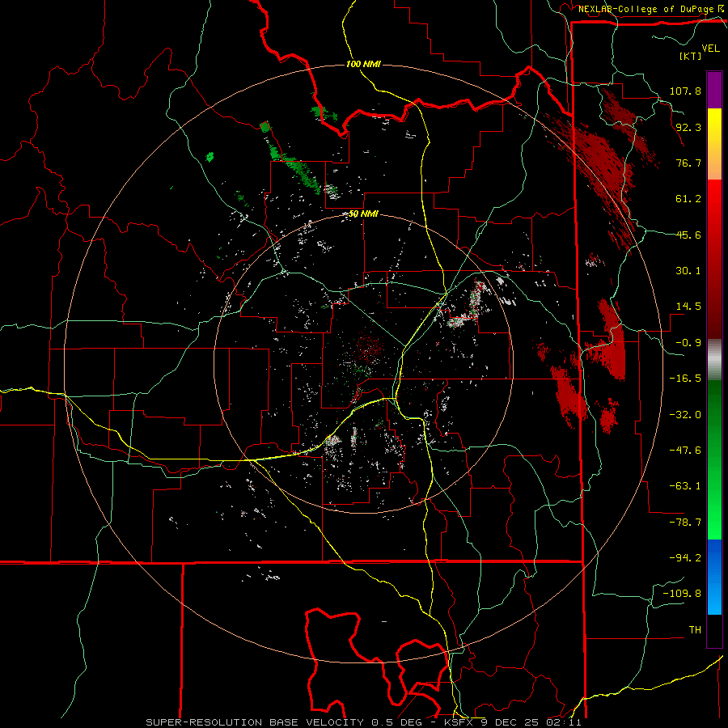Select the 76.7 scale value

click(x=688, y=163)
